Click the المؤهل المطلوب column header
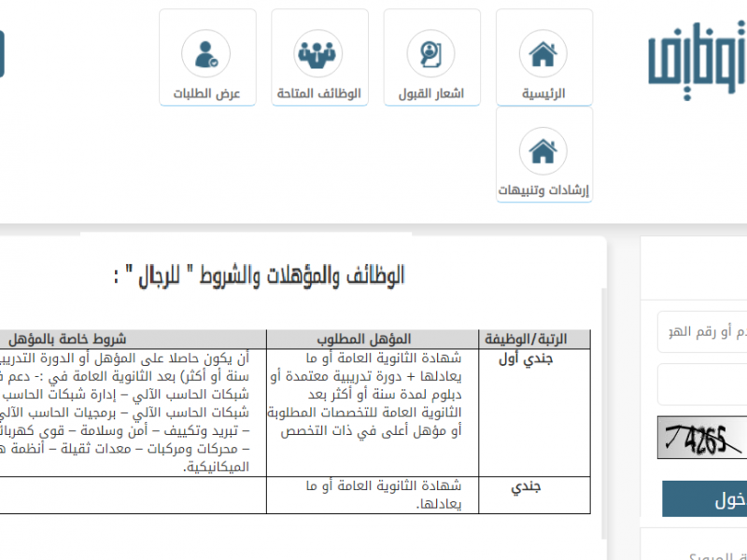The image size is (747, 560). 373,339
